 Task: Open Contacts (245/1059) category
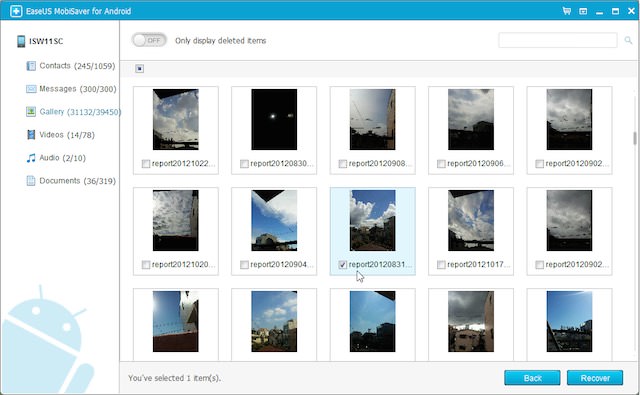coord(71,66)
